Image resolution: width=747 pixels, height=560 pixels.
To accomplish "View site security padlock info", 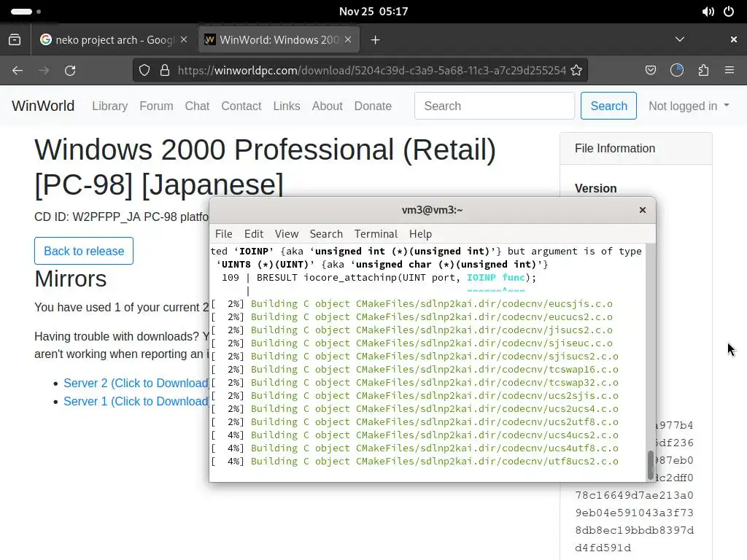I will point(165,71).
